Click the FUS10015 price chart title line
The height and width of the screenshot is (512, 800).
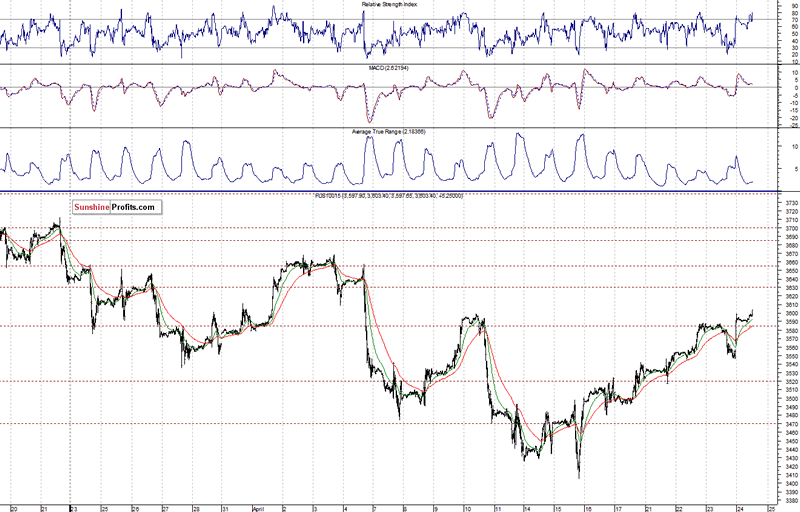[389, 195]
